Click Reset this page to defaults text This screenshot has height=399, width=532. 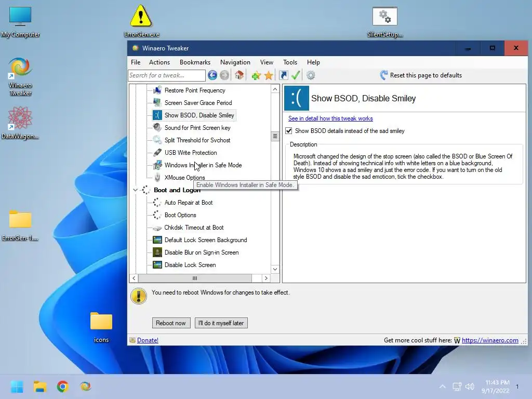pyautogui.click(x=426, y=75)
